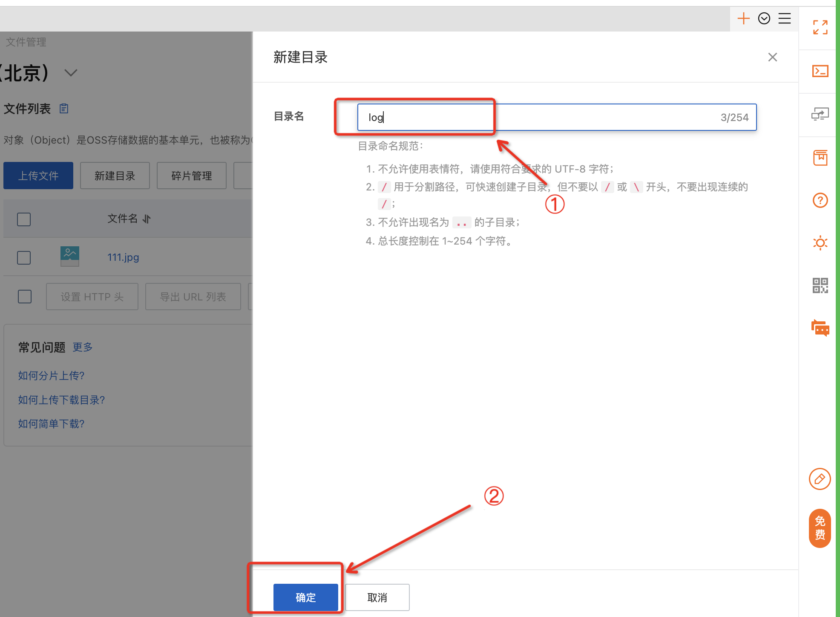
Task: Click the orange plus icon
Action: coord(743,18)
